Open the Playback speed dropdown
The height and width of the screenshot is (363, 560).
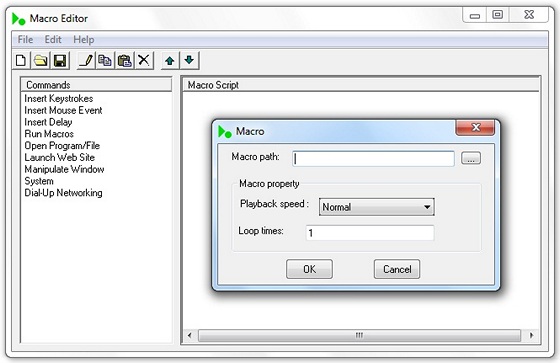coord(377,207)
